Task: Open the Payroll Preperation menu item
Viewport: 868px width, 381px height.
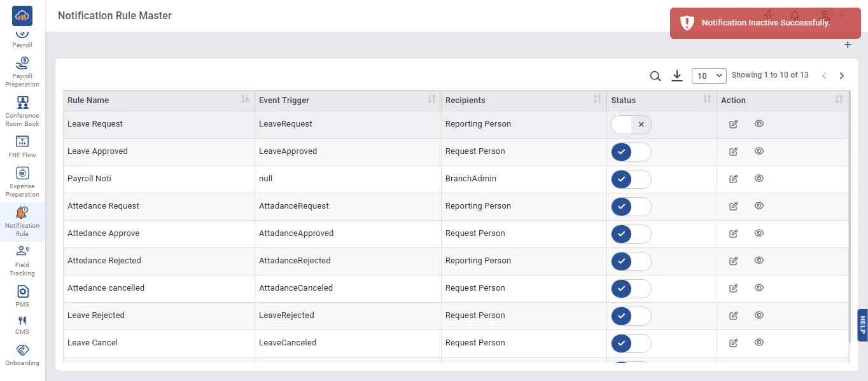Action: pos(22,71)
